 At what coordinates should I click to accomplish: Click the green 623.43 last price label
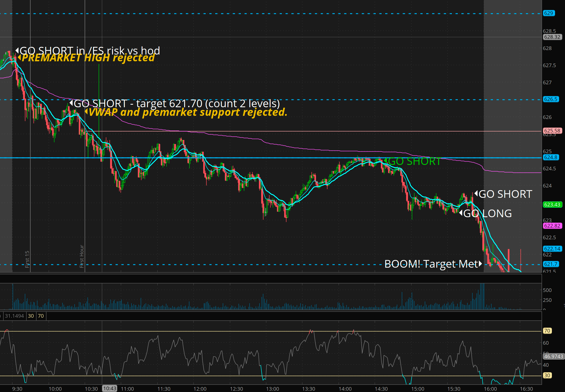tap(552, 205)
